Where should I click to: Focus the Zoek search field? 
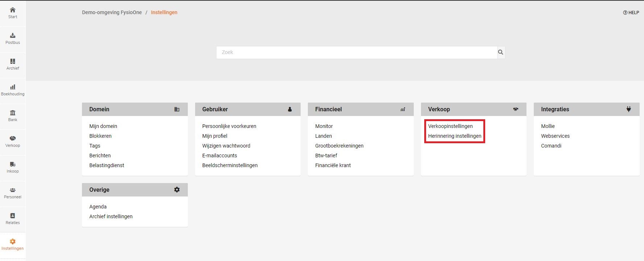click(x=357, y=52)
